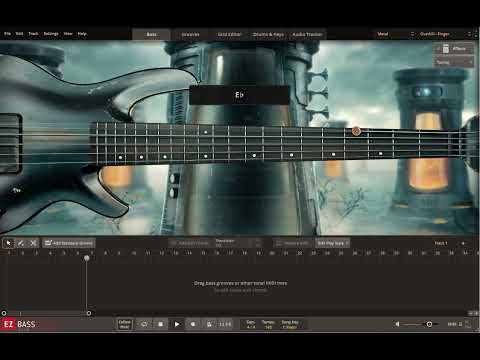Image resolution: width=480 pixels, height=360 pixels.
Task: Select the pencil draw tool
Action: coord(21,243)
